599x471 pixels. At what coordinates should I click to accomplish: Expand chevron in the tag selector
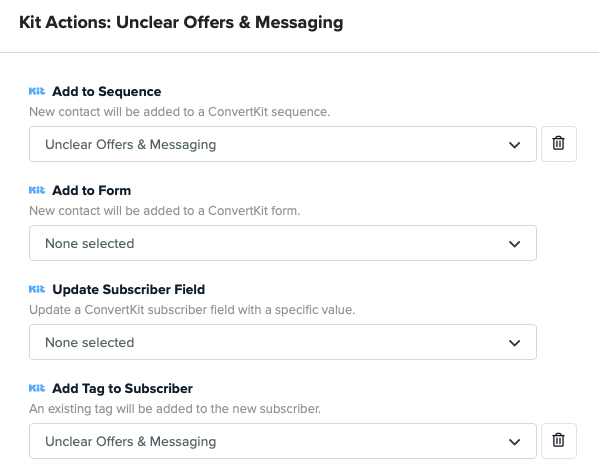point(515,442)
